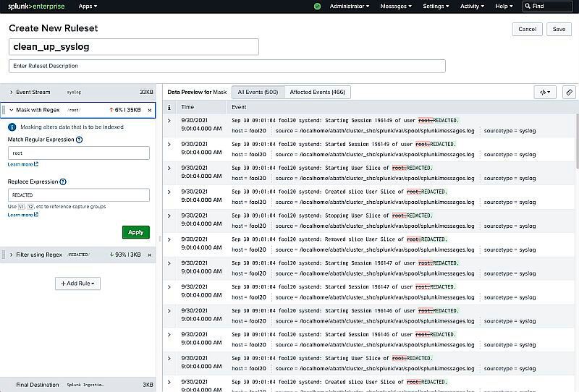Click the Replace Expression input
Image resolution: width=579 pixels, height=392 pixels.
(79, 195)
